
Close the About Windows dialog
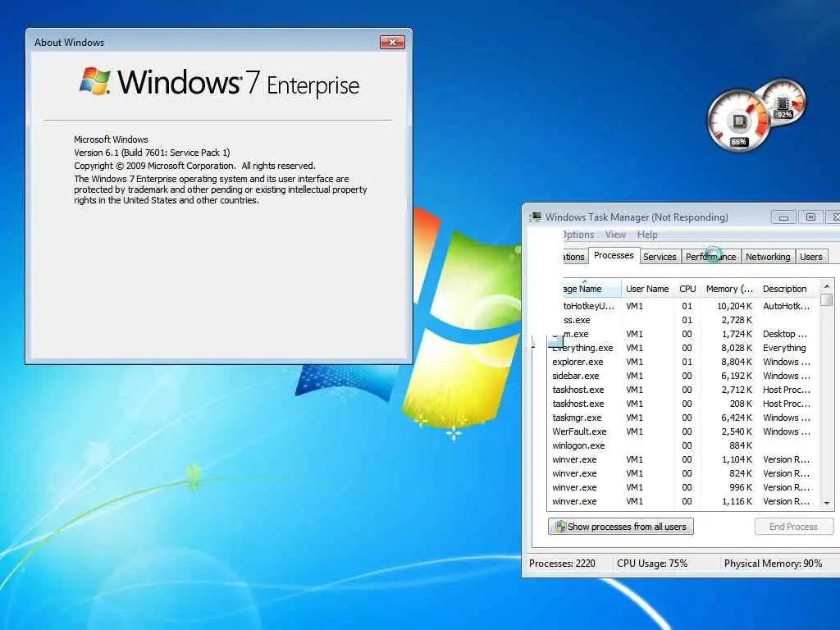[x=392, y=43]
